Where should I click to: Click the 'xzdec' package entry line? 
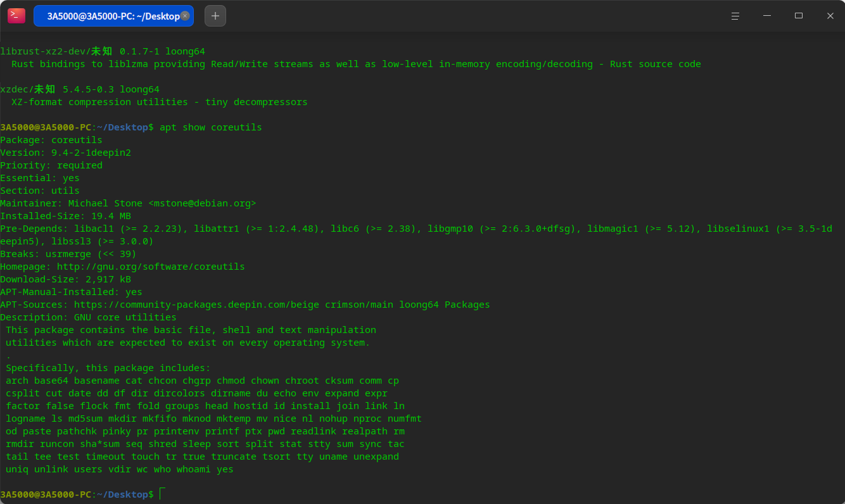coord(80,89)
